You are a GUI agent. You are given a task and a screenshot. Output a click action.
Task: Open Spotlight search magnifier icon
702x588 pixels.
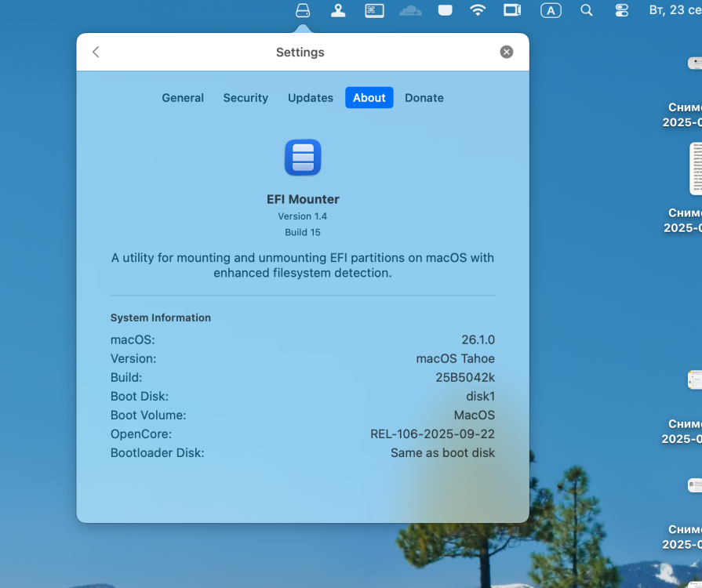tap(586, 10)
